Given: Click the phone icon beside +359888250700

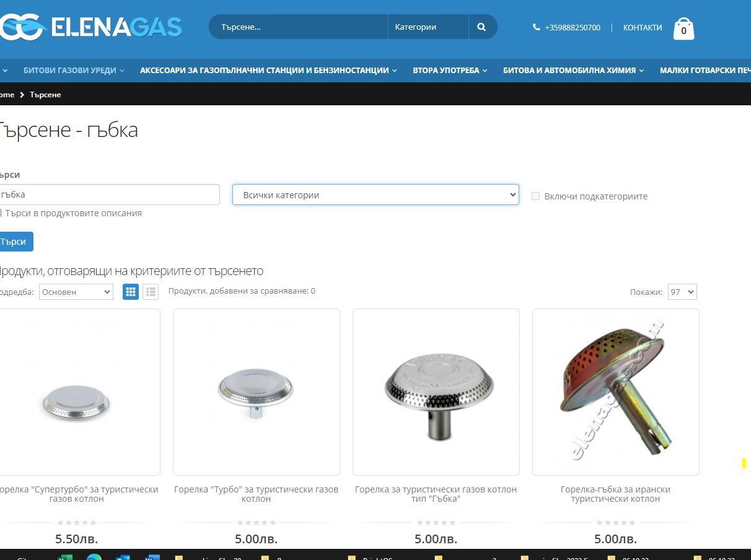Looking at the screenshot, I should tap(536, 27).
